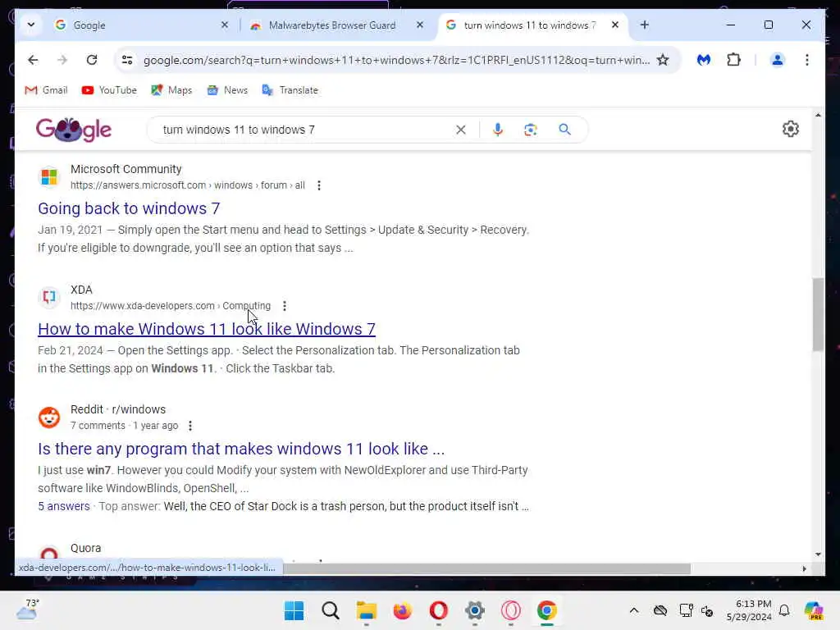Clear the search query with X
This screenshot has height=630, width=840.
[x=461, y=130]
